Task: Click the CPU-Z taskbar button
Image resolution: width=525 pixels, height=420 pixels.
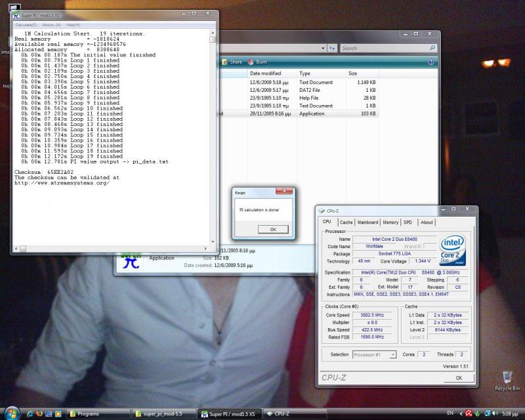Action: [295, 414]
